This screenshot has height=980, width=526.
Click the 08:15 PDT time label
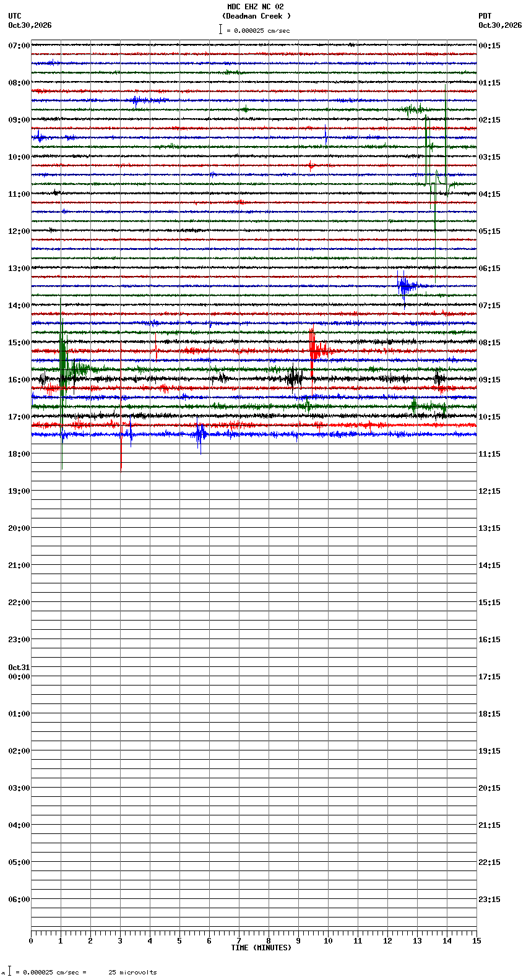pos(489,342)
